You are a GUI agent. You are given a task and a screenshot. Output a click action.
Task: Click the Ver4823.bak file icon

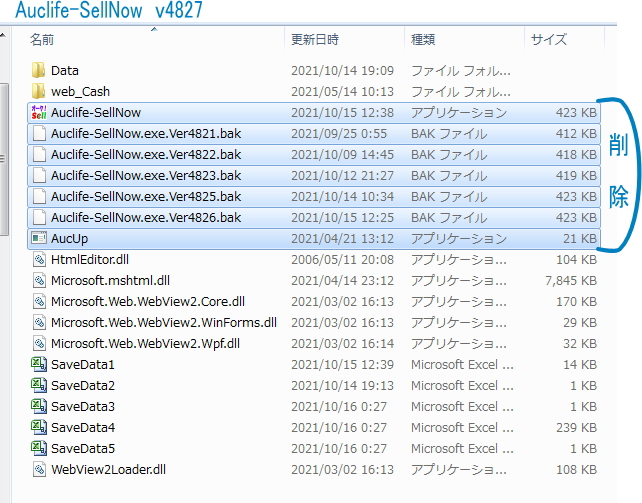(x=39, y=176)
